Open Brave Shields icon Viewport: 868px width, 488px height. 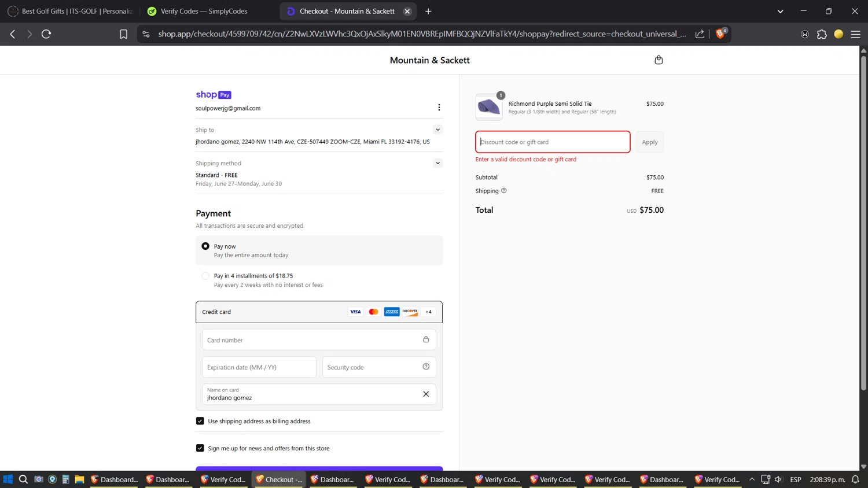coord(720,34)
